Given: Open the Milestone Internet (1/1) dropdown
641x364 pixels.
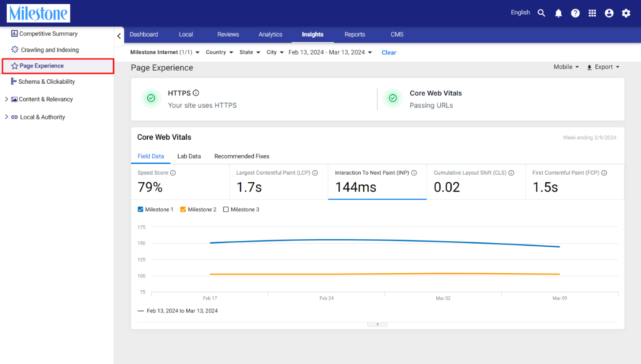Looking at the screenshot, I should (x=165, y=52).
